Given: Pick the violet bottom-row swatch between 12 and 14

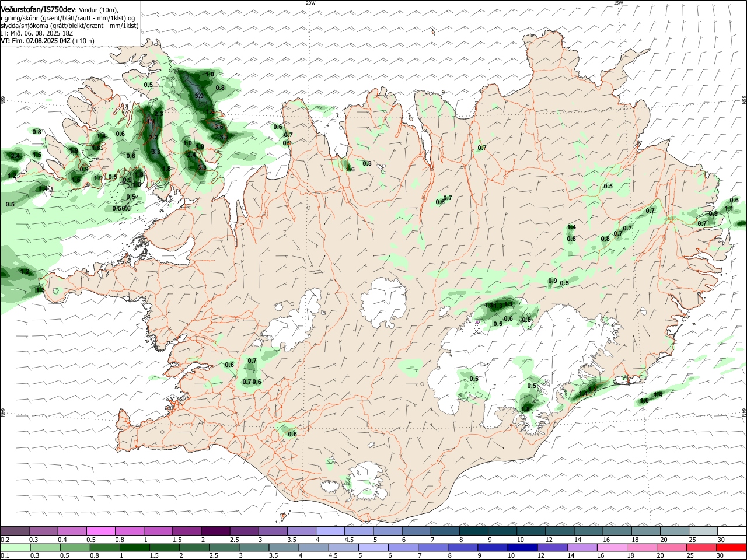Looking at the screenshot, I should [552, 547].
